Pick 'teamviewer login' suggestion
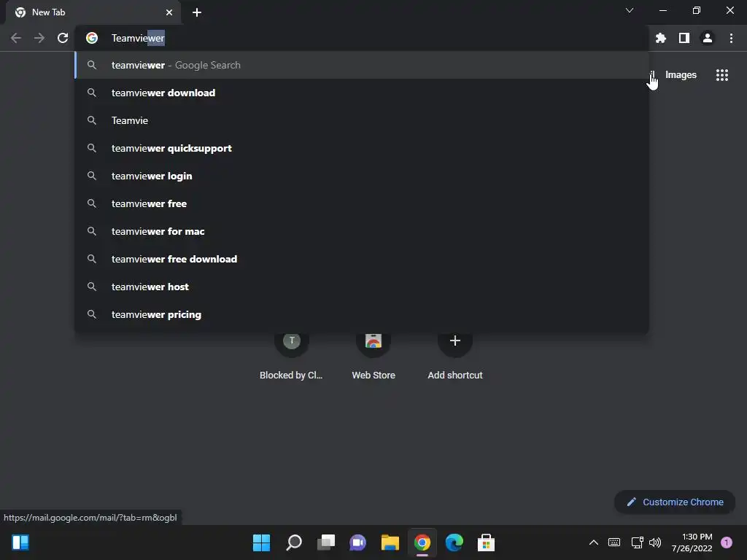Image resolution: width=747 pixels, height=560 pixels. click(x=362, y=176)
